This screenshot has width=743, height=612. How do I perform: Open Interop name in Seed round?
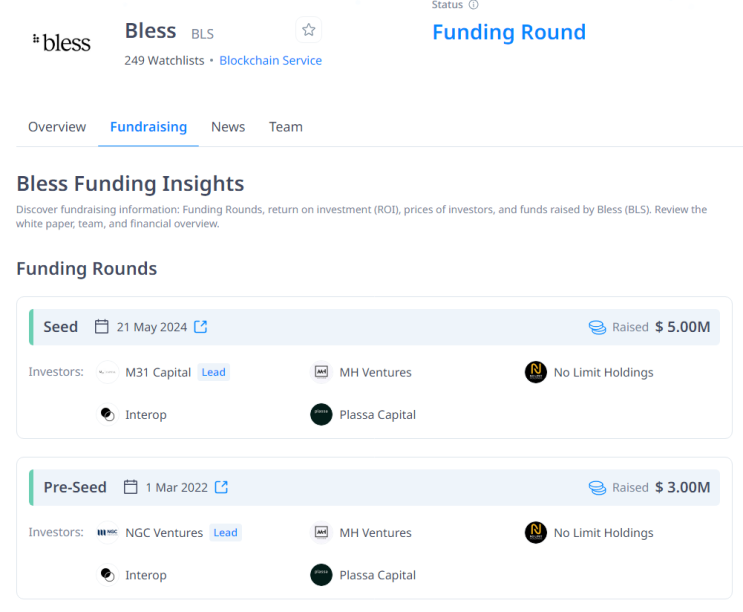pyautogui.click(x=145, y=414)
